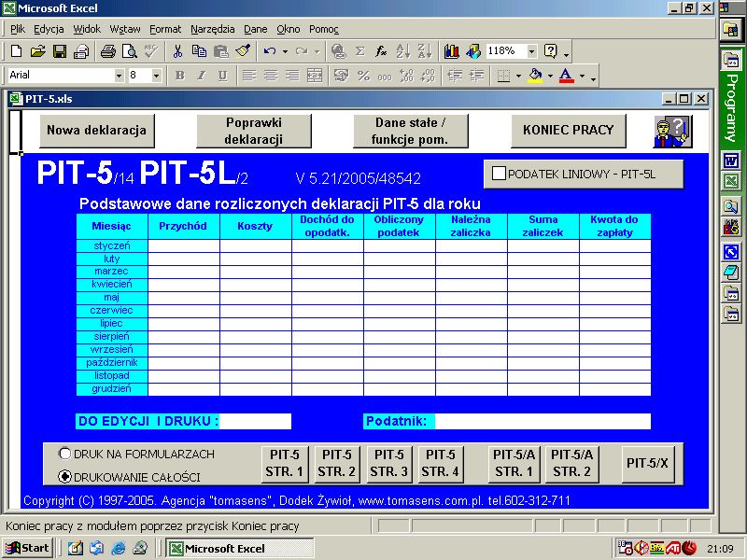
Task: Open the Chart Wizard
Action: click(x=452, y=51)
